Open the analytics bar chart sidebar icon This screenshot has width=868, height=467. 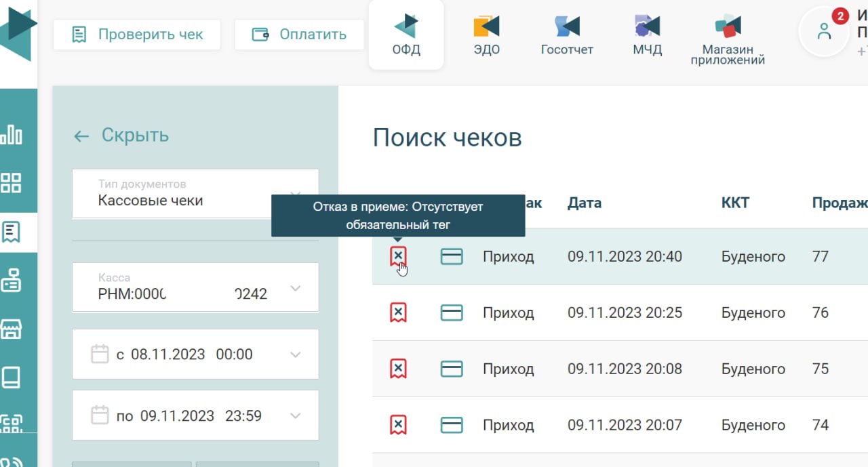point(12,134)
